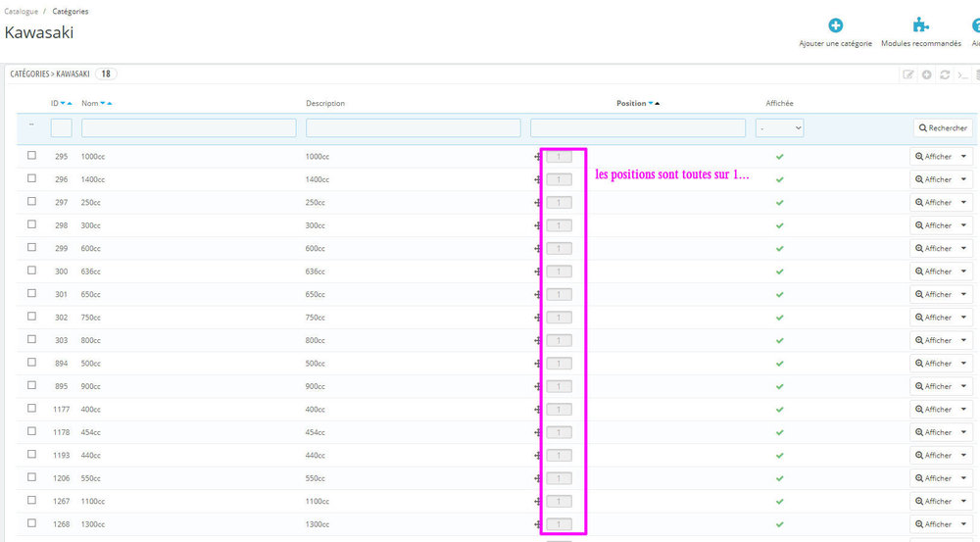Go to Catégories in the breadcrumb

[x=70, y=11]
